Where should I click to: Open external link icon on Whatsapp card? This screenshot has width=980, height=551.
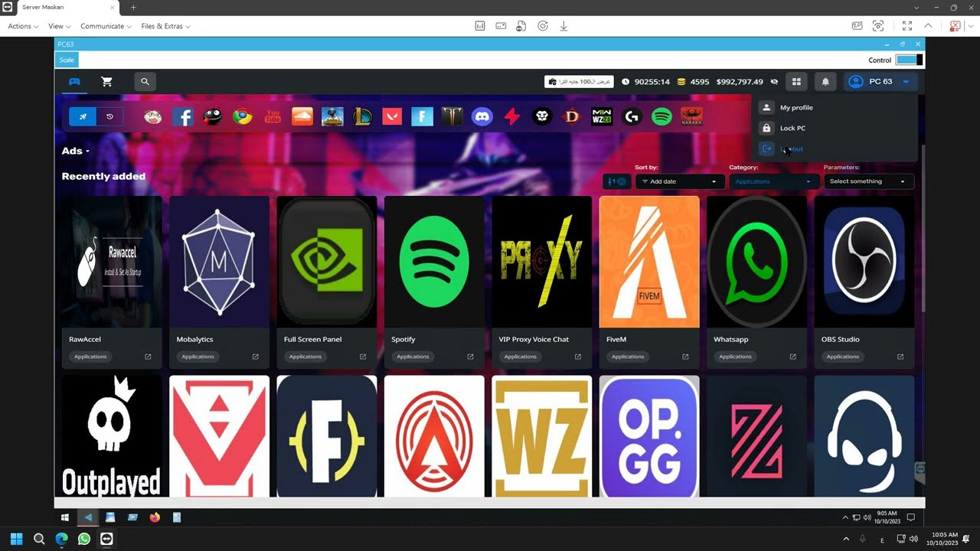(792, 357)
